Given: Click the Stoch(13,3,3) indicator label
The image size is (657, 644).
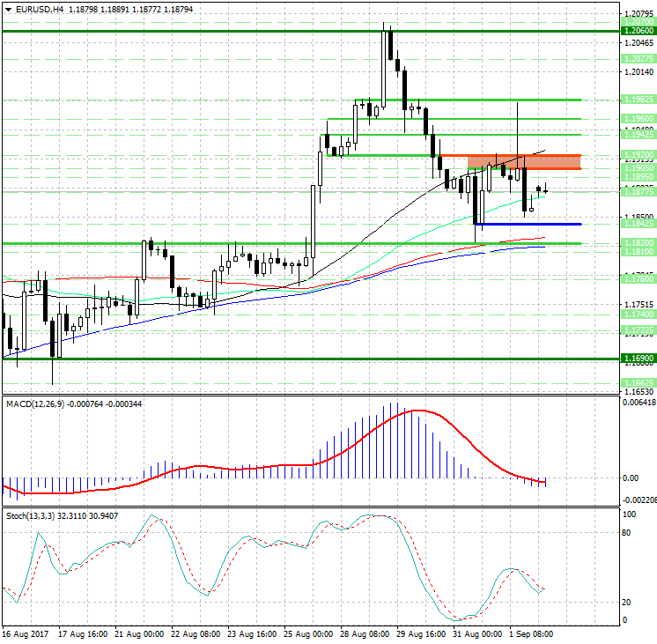Looking at the screenshot, I should 30,515.
